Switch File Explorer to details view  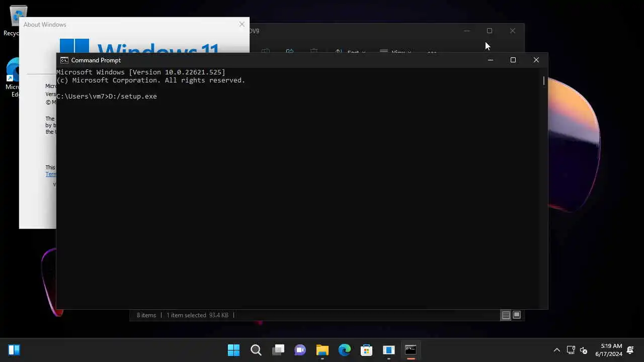tap(506, 315)
